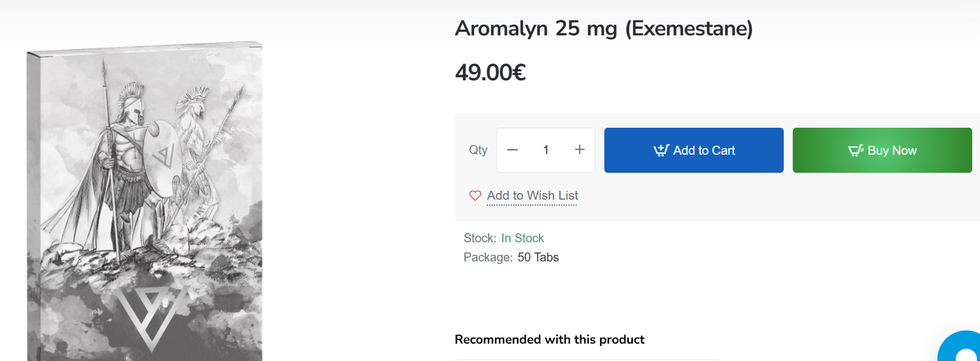The width and height of the screenshot is (980, 361).
Task: Click the 50 Tabs package value
Action: pyautogui.click(x=538, y=257)
